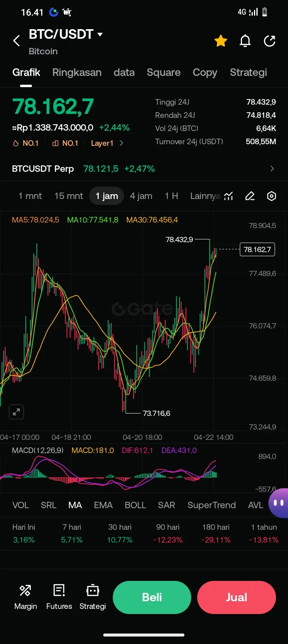Screen dimensions: 288x644
Task: Tap MA10:77.541,8 indicator label
Action: 93,220
